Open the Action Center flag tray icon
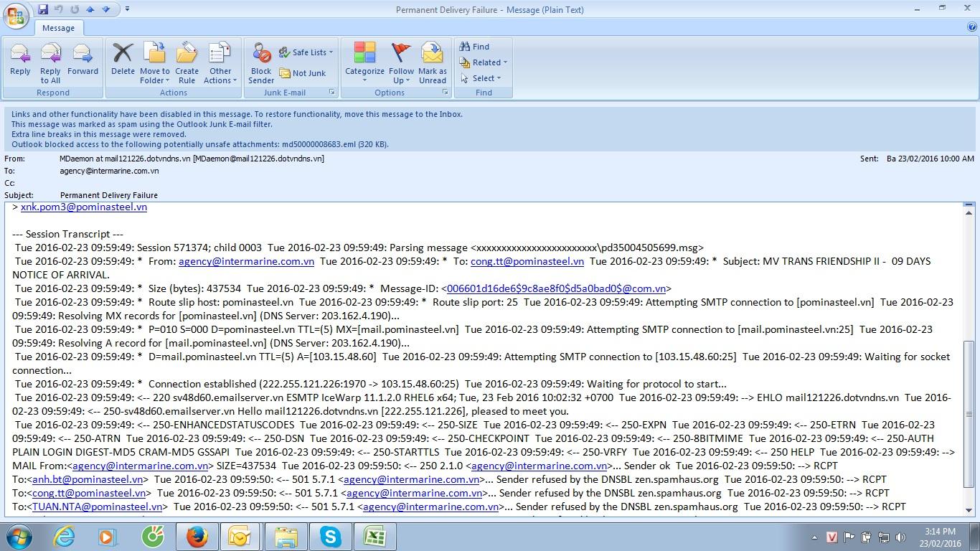 (849, 537)
